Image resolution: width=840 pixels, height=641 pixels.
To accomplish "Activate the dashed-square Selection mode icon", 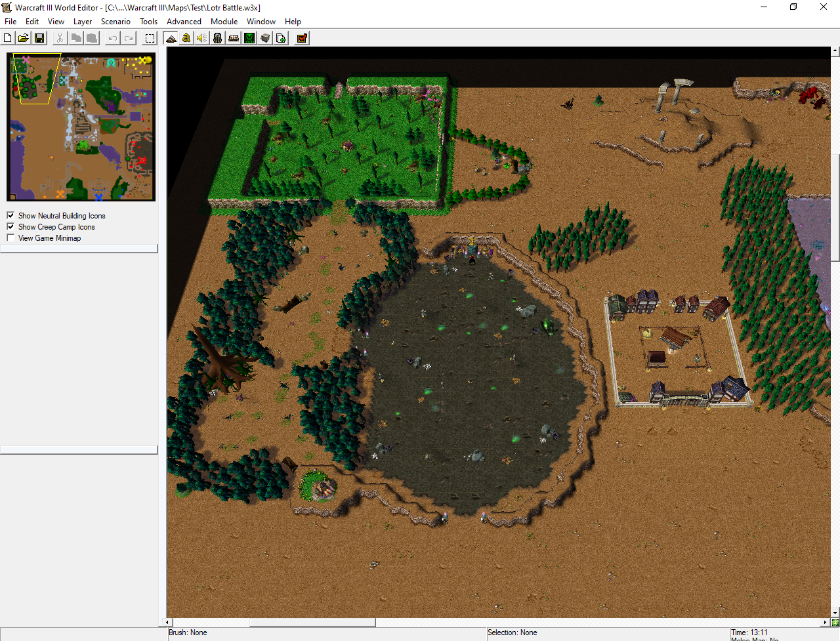I will pos(150,38).
